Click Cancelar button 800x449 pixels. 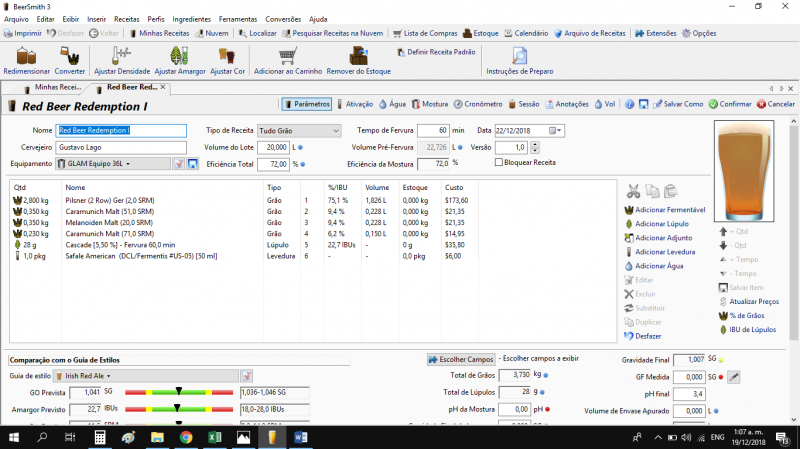pyautogui.click(x=776, y=104)
